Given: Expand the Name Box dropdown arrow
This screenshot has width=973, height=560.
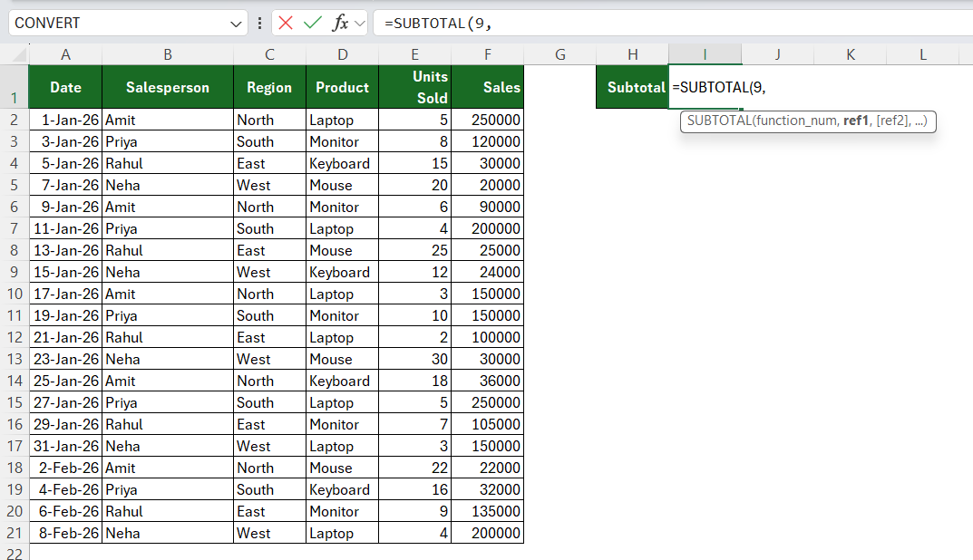Looking at the screenshot, I should [235, 24].
